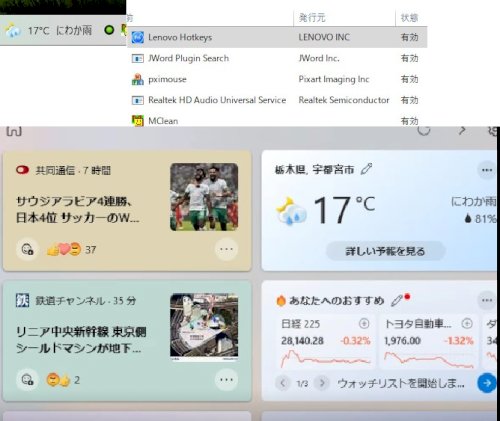This screenshot has height=421, width=500.
Task: Go to previous page in watchlist pager
Action: tap(283, 383)
